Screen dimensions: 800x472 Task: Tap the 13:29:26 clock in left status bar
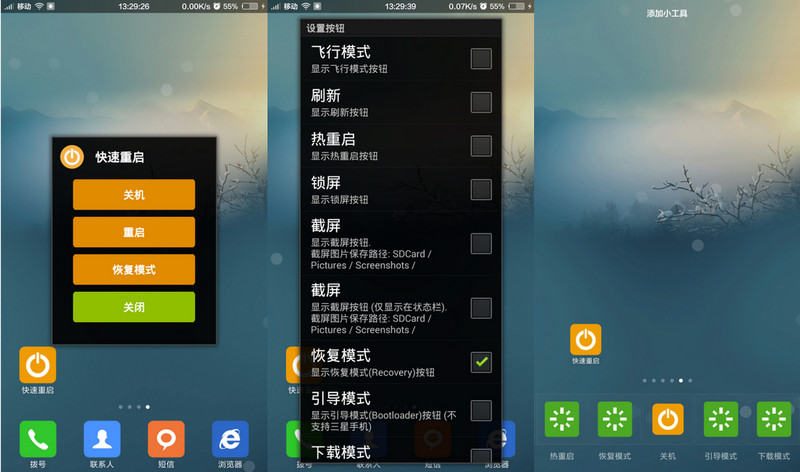point(134,7)
